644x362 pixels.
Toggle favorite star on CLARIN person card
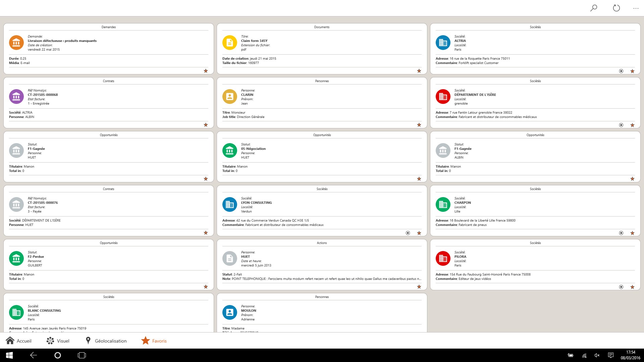[x=419, y=125]
